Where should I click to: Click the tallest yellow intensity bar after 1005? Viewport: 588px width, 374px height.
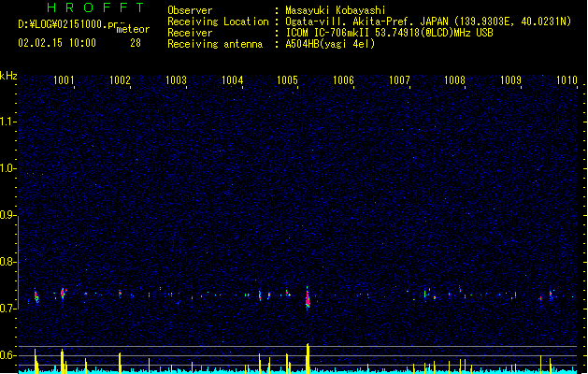[308, 358]
